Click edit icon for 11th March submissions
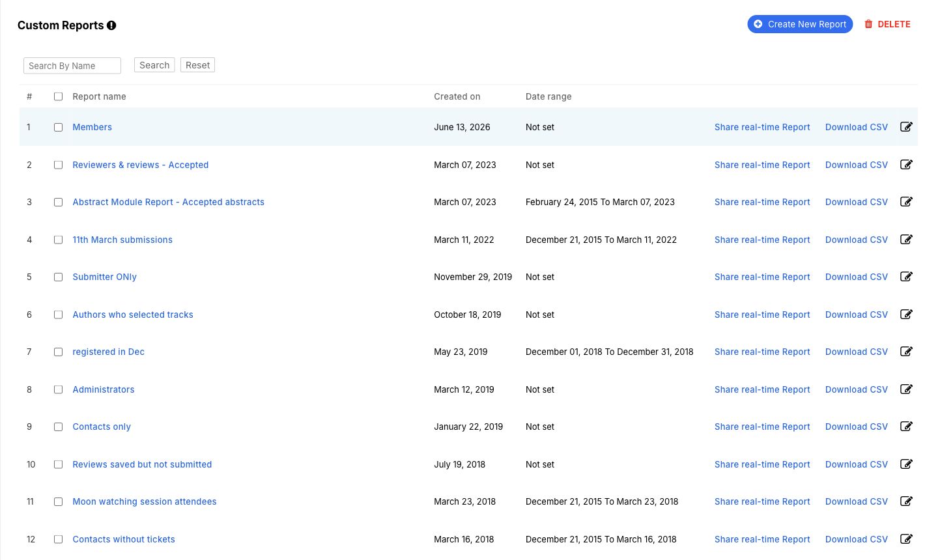This screenshot has height=560, width=925. coord(906,240)
